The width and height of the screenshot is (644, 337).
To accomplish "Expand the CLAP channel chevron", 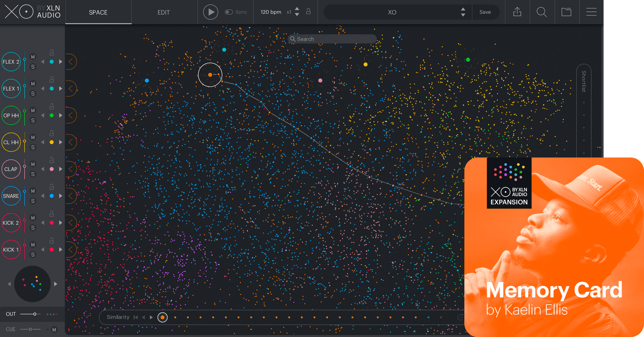I will pyautogui.click(x=71, y=169).
